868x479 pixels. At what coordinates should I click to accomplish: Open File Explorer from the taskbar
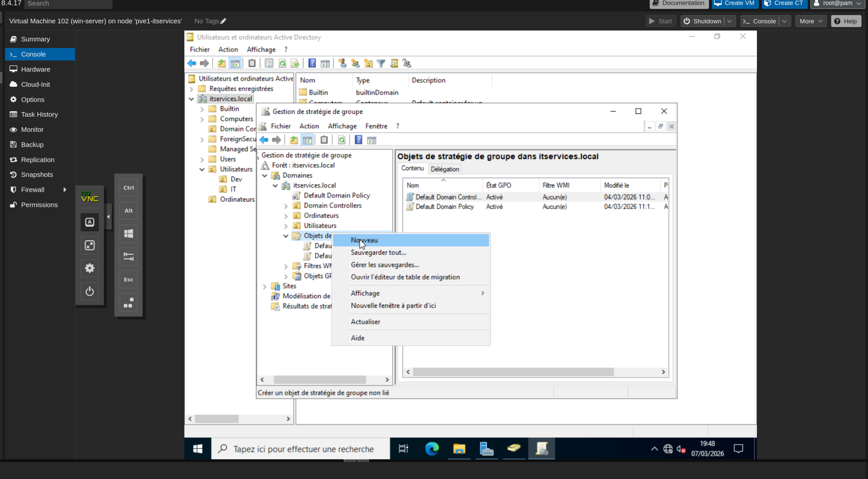(459, 449)
